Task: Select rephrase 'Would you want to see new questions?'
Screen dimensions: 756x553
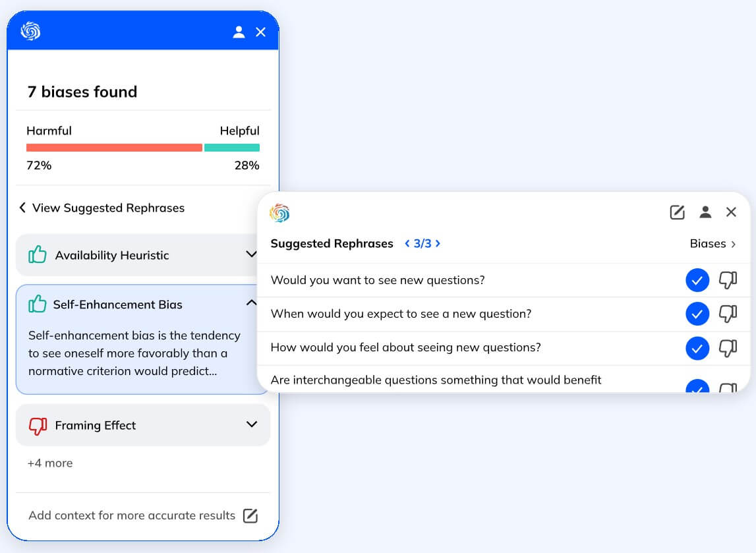Action: tap(378, 280)
